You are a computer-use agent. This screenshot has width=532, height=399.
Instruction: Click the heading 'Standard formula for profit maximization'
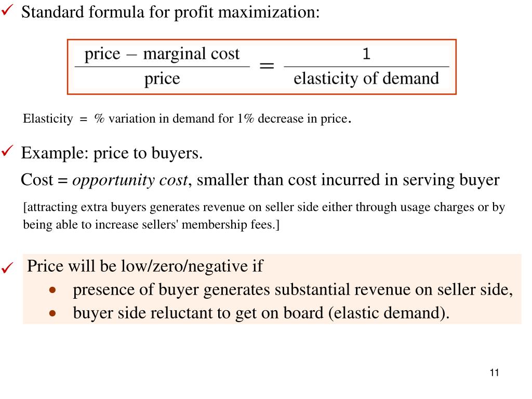tap(170, 12)
